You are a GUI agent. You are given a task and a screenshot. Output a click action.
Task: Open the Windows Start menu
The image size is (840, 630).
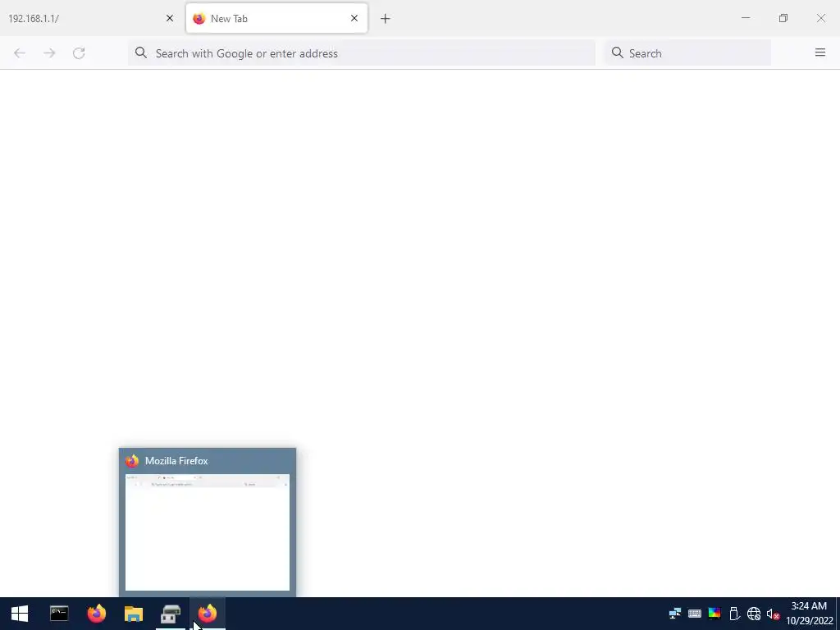[20, 614]
